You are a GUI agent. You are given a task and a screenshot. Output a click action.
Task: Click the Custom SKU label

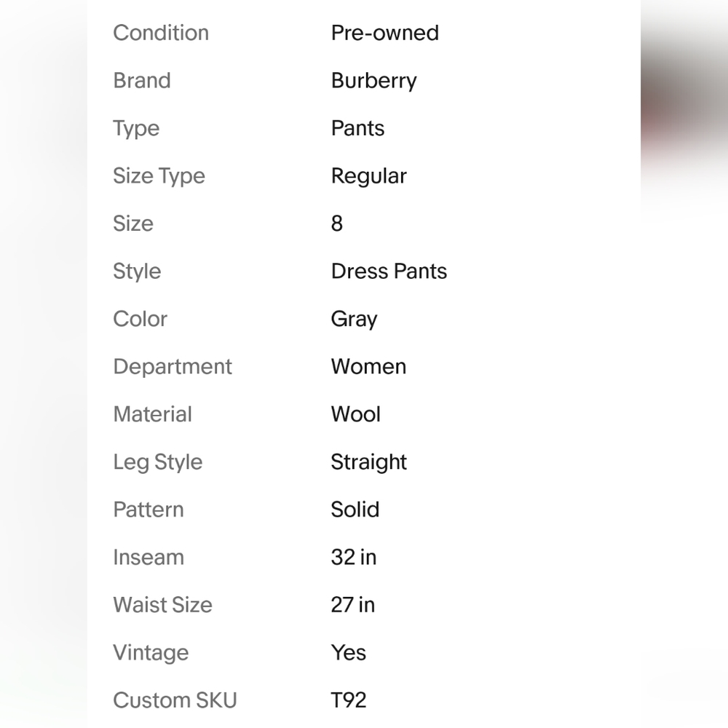click(x=175, y=700)
